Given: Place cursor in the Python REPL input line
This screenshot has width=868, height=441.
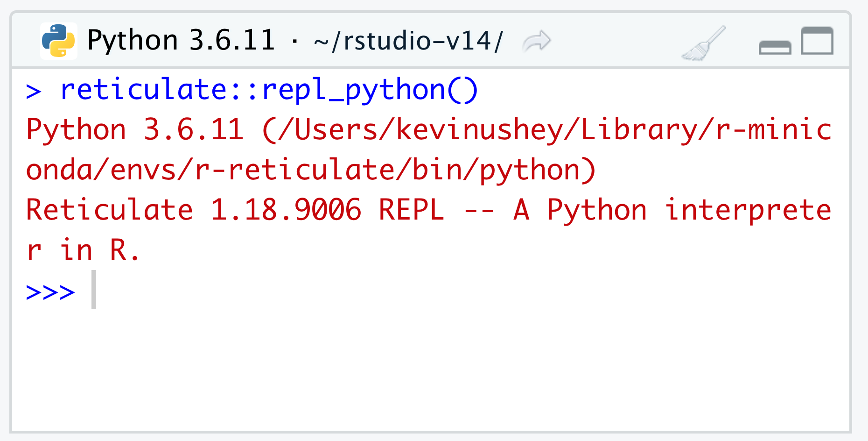Looking at the screenshot, I should click(140, 291).
